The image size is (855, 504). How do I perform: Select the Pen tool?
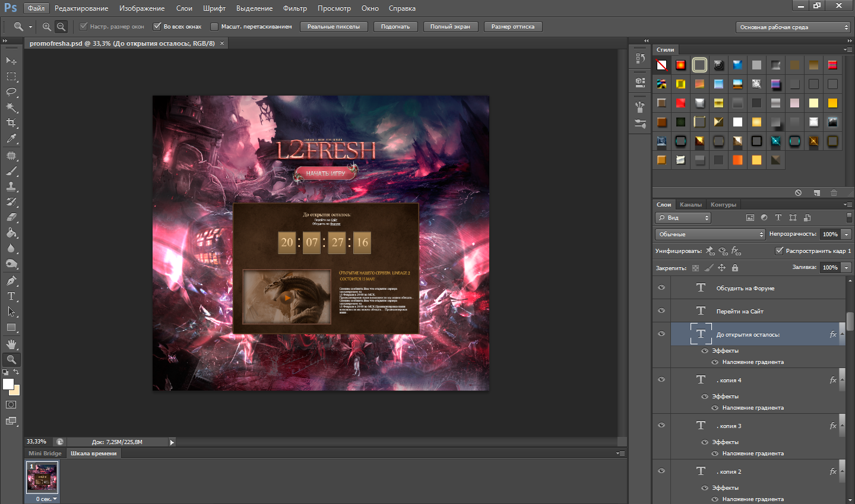pos(11,281)
